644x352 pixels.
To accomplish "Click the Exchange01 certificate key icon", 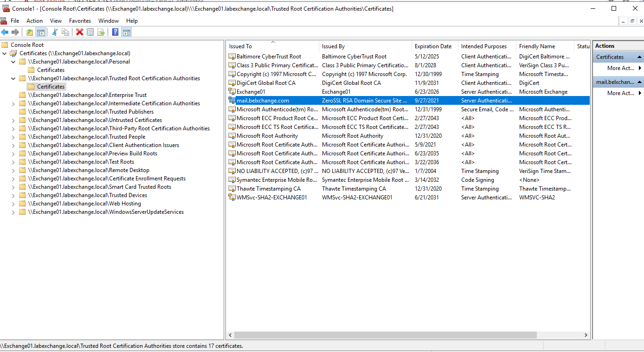I will coord(232,91).
